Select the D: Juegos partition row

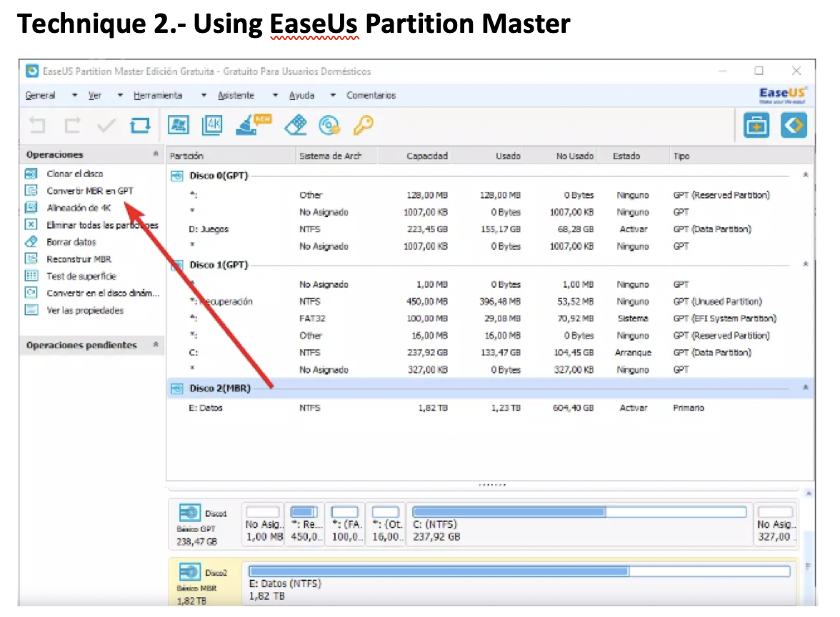pos(490,229)
